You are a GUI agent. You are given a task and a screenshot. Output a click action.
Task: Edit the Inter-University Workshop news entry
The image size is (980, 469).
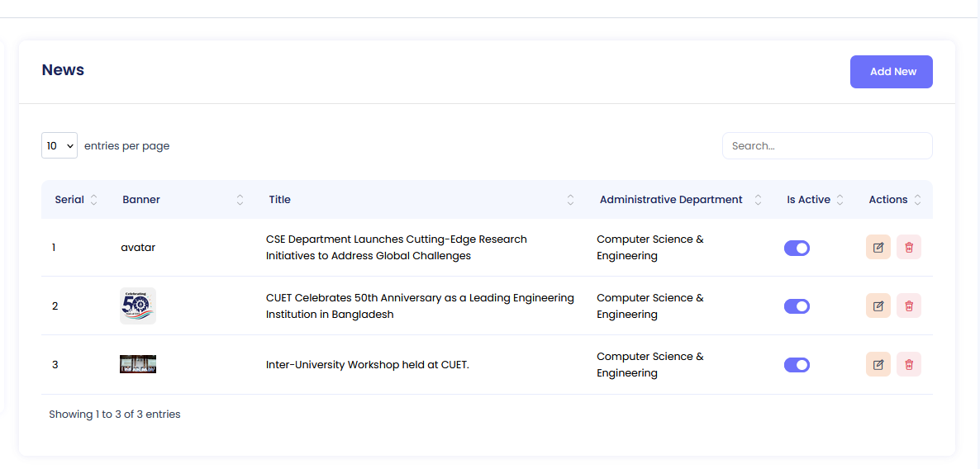(x=878, y=365)
